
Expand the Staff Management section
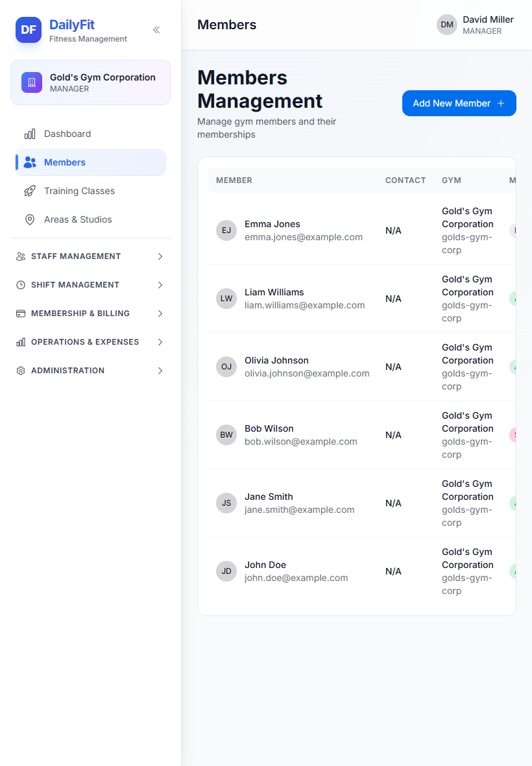[90, 256]
